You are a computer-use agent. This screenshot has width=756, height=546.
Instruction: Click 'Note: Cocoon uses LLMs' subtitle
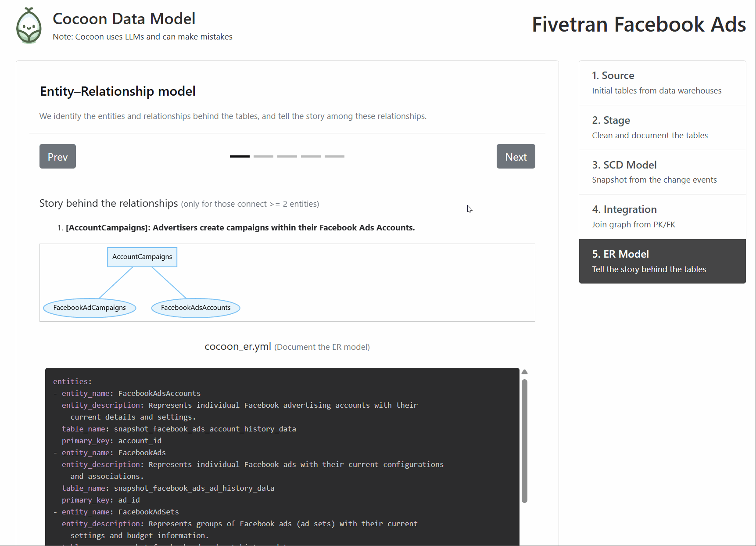[x=143, y=37]
